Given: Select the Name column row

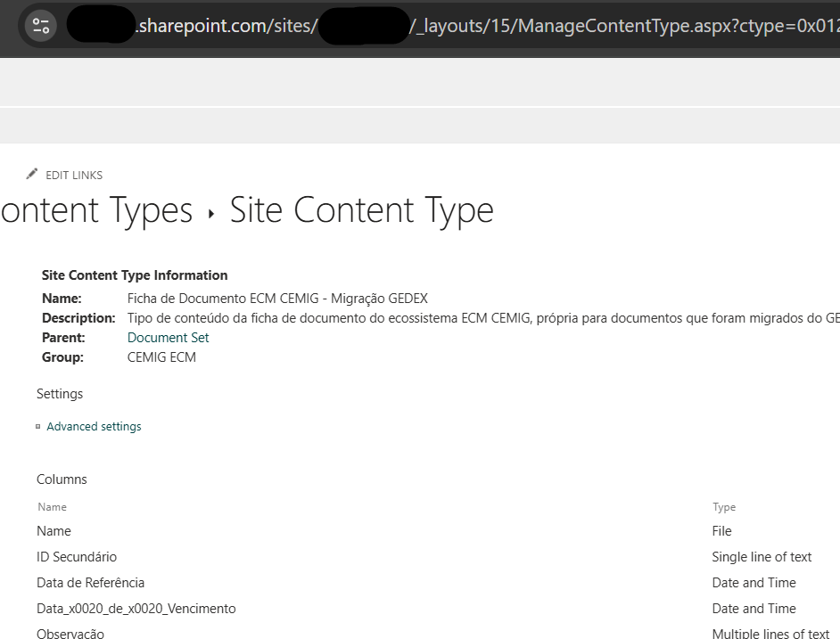Looking at the screenshot, I should pos(54,531).
